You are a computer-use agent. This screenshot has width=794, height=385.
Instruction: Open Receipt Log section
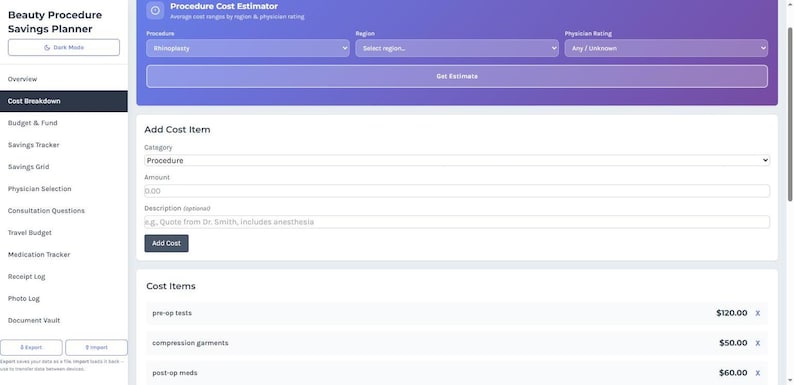pyautogui.click(x=64, y=277)
